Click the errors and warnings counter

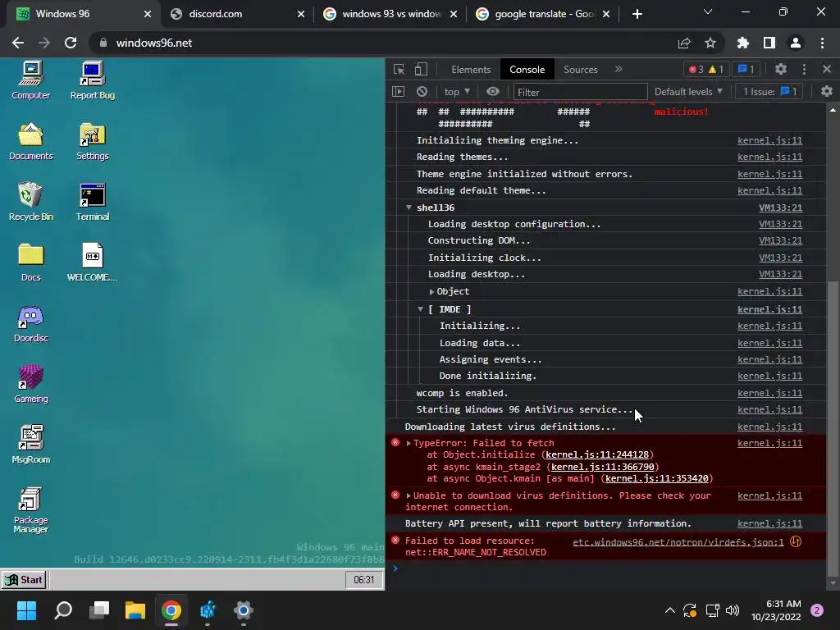(x=706, y=69)
